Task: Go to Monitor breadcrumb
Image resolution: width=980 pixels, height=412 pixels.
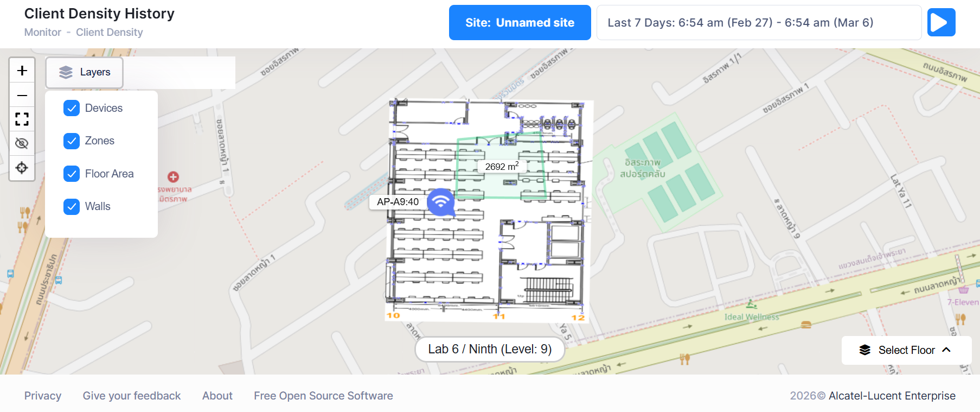Action: click(43, 33)
